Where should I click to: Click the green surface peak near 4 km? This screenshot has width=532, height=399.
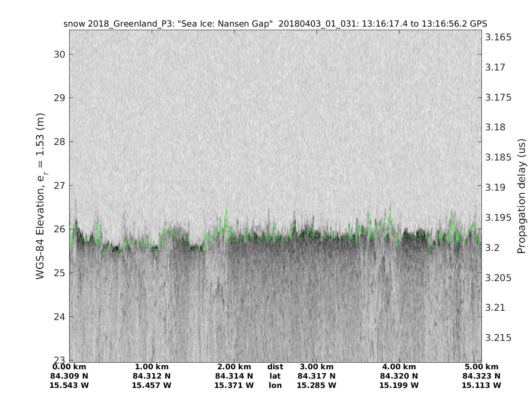pyautogui.click(x=390, y=207)
